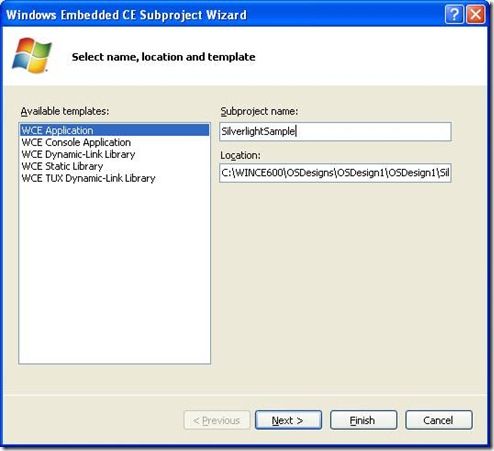Go to the Next wizard page

(288, 420)
